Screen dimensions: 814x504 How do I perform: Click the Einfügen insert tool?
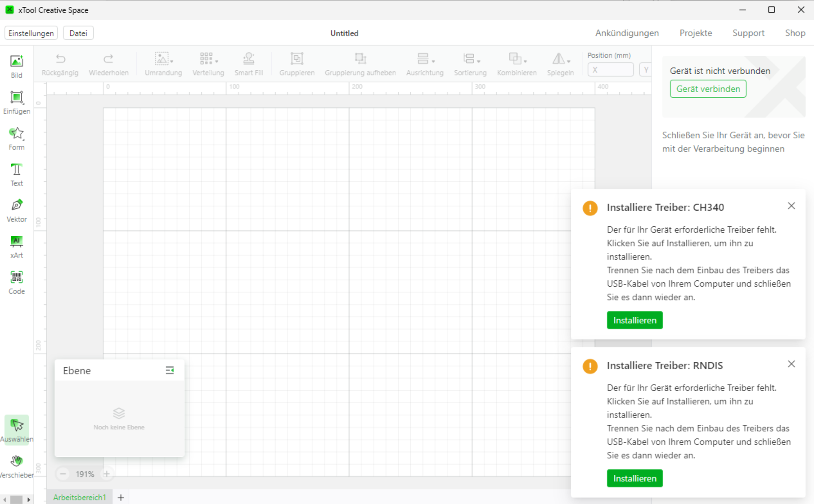tap(16, 102)
